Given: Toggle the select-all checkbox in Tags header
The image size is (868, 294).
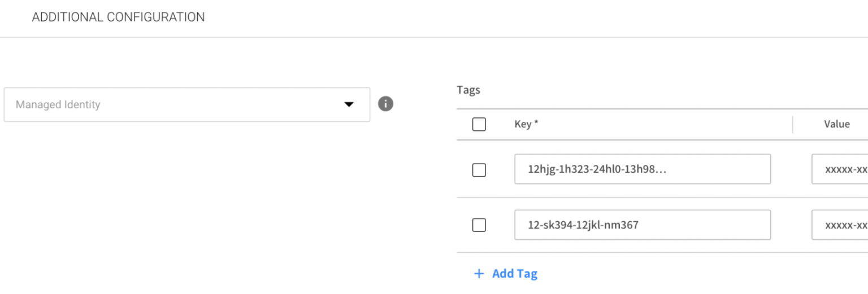Looking at the screenshot, I should point(479,124).
